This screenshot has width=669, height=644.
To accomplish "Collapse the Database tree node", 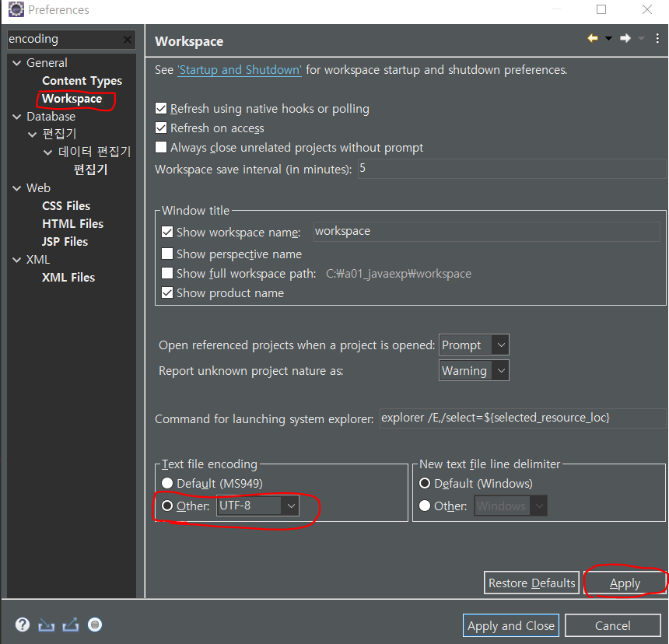I will [x=17, y=117].
